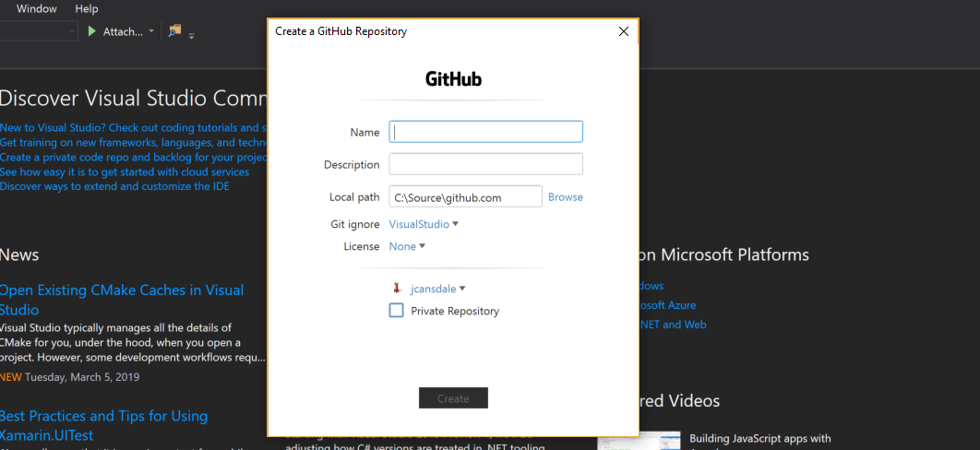The width and height of the screenshot is (980, 450).
Task: Open See how easy cloud services link
Action: (125, 172)
